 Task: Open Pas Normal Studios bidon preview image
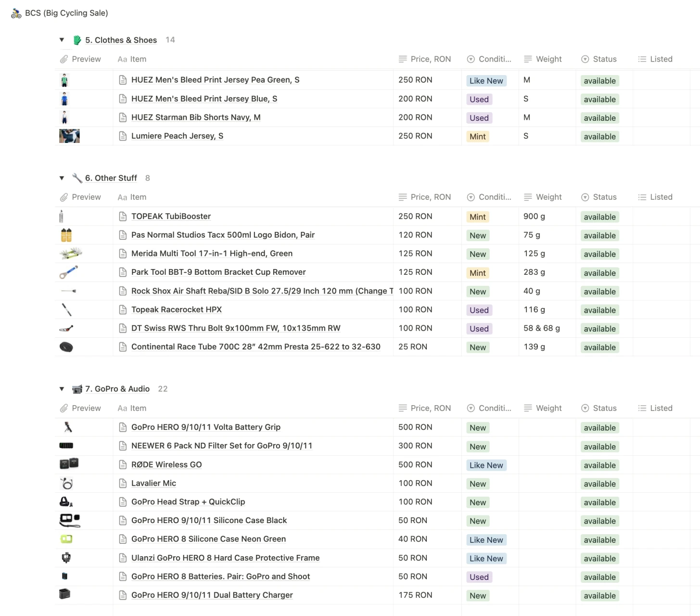66,235
